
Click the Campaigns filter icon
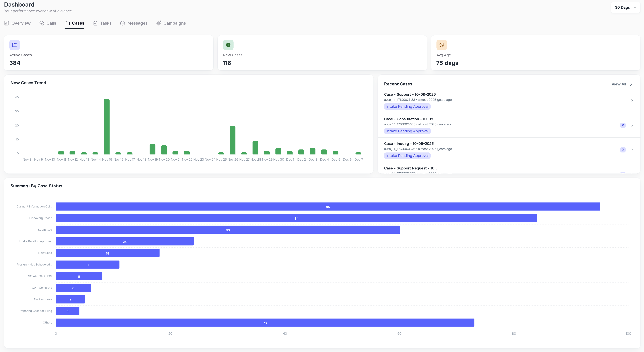tap(159, 23)
